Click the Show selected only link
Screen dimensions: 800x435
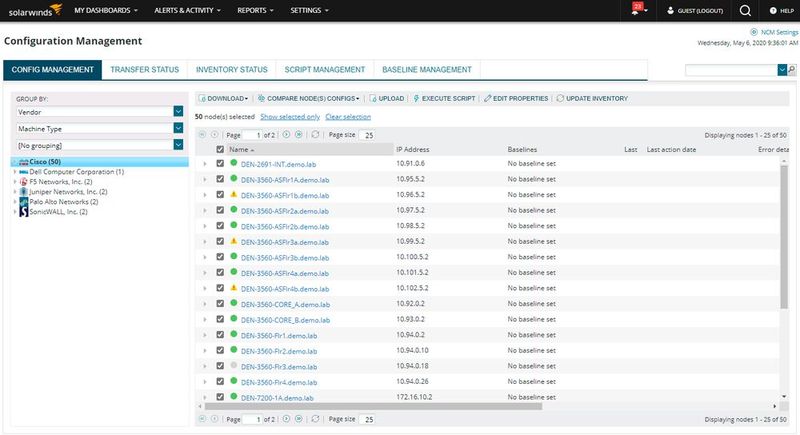tap(290, 117)
